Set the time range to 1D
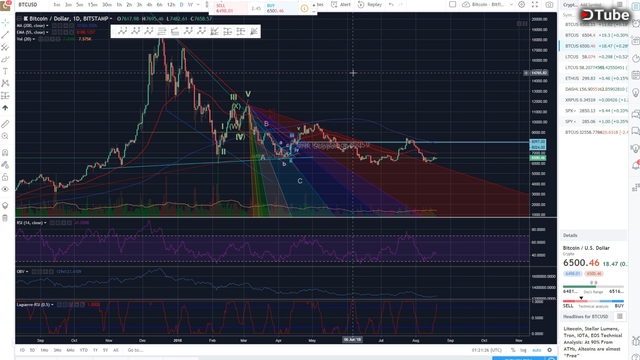Screen dimensions: 640x360 (22, 350)
